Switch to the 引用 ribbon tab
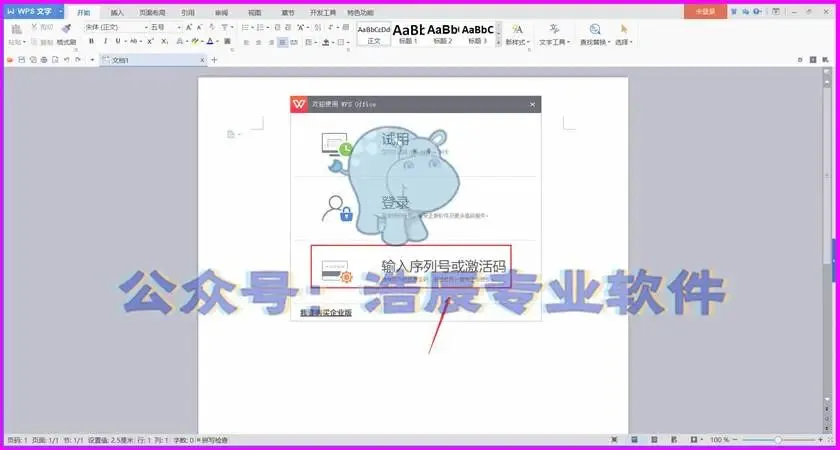 pyautogui.click(x=188, y=12)
